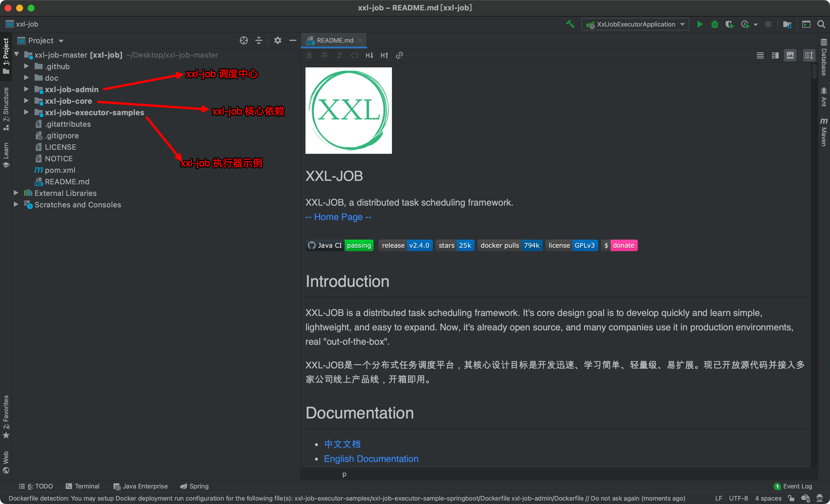Select pom.xml in project tree
Viewport: 830px width, 504px height.
coord(60,170)
